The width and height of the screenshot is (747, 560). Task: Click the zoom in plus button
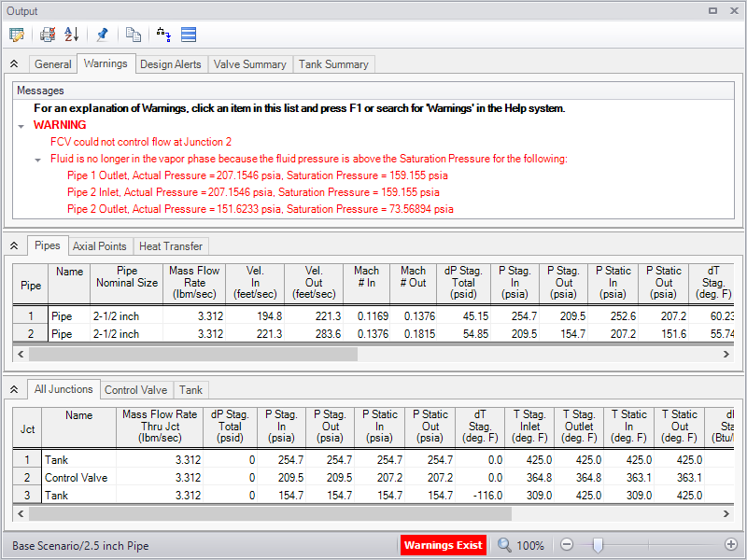(730, 545)
